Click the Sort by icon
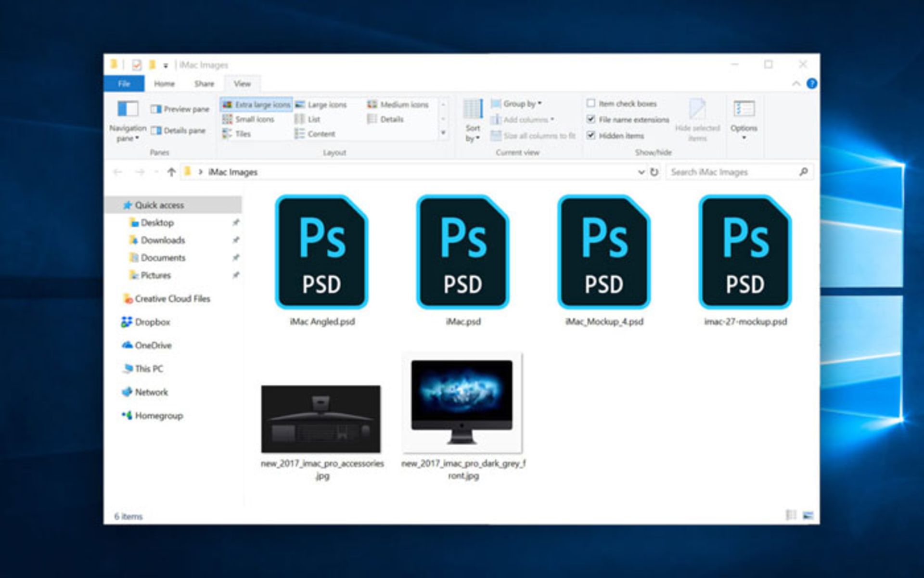Screen dimensions: 924x578 [473, 110]
